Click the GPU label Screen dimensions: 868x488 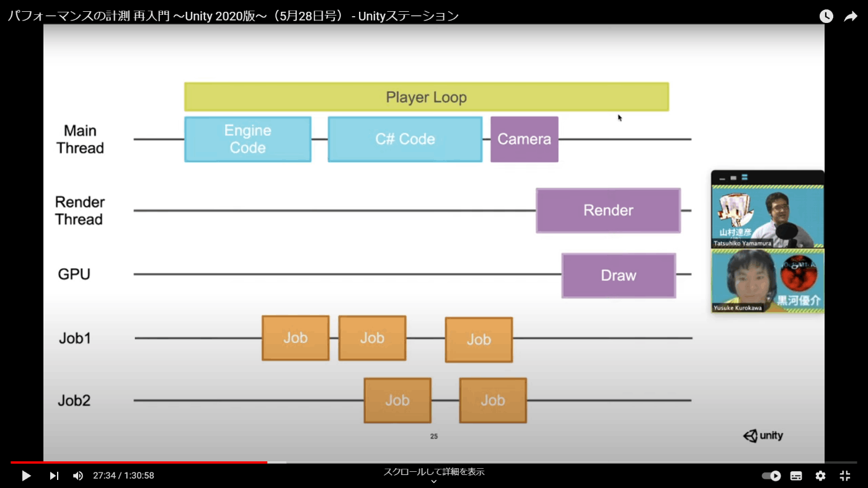coord(74,274)
